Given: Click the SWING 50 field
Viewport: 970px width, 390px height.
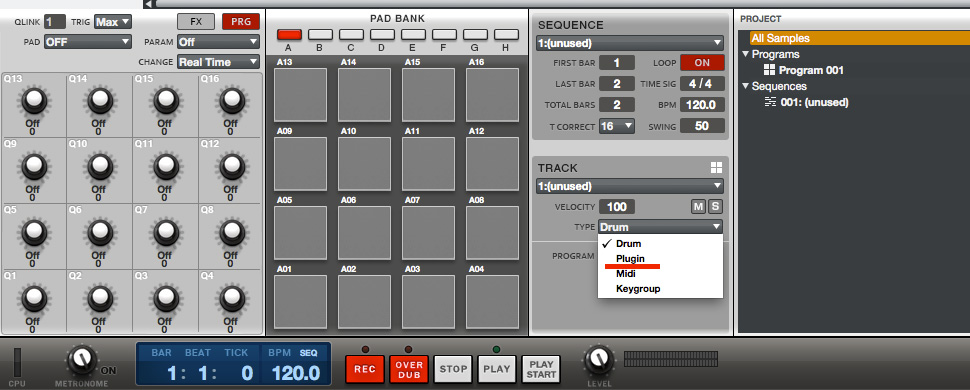Looking at the screenshot, I should click(x=702, y=126).
